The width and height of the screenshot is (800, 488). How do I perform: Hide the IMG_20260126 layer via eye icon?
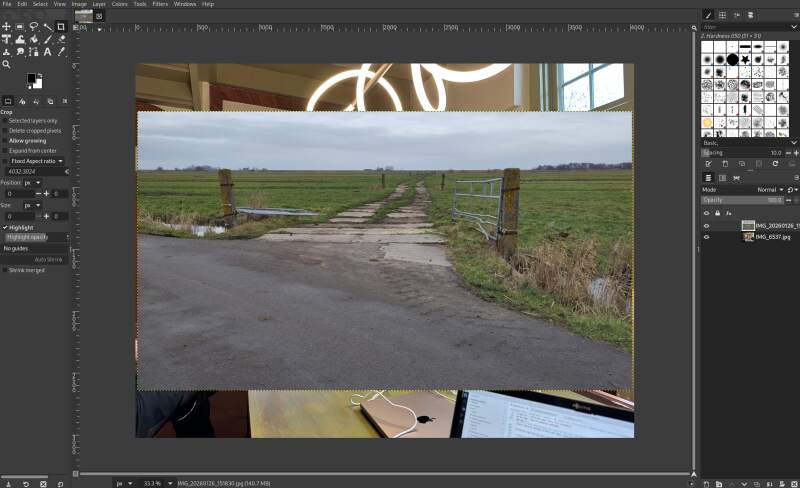(707, 226)
